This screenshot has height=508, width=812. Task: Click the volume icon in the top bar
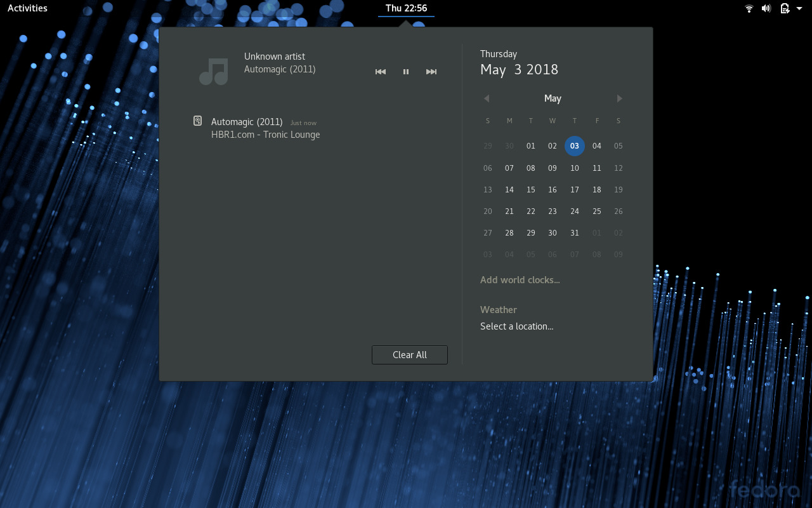coord(766,8)
